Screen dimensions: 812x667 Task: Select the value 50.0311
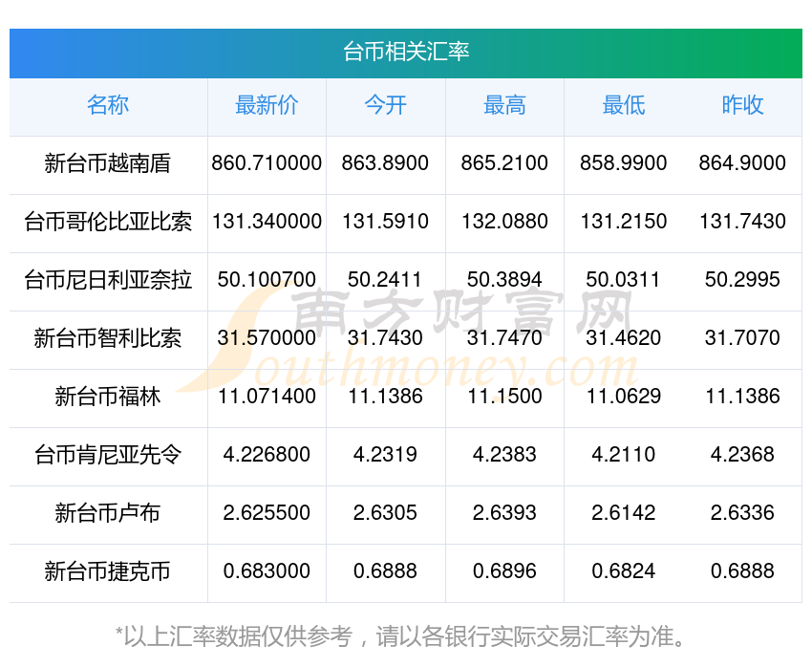coord(624,280)
